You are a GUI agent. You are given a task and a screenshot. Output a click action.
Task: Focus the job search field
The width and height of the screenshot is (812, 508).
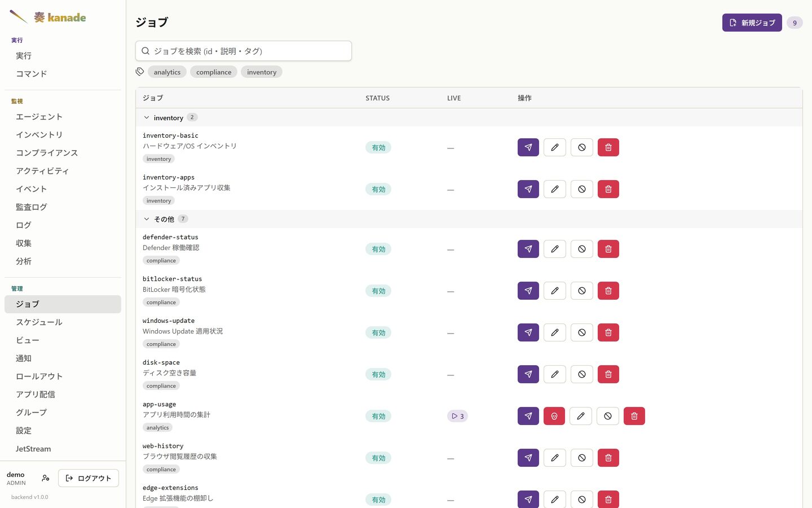click(244, 51)
